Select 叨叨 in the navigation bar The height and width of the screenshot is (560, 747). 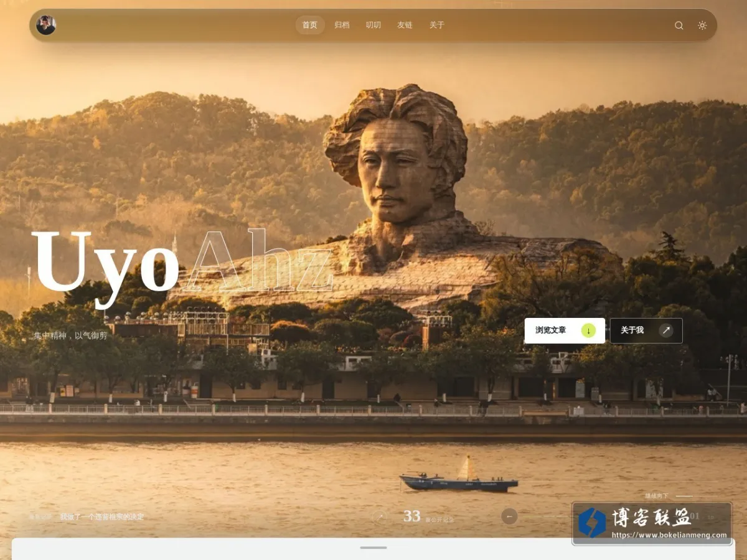(x=374, y=26)
